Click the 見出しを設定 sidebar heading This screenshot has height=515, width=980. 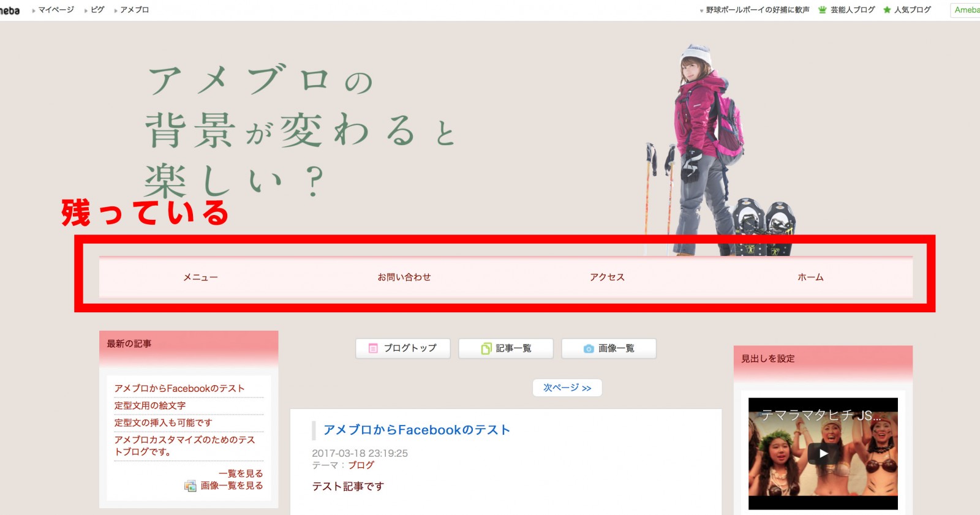click(768, 358)
